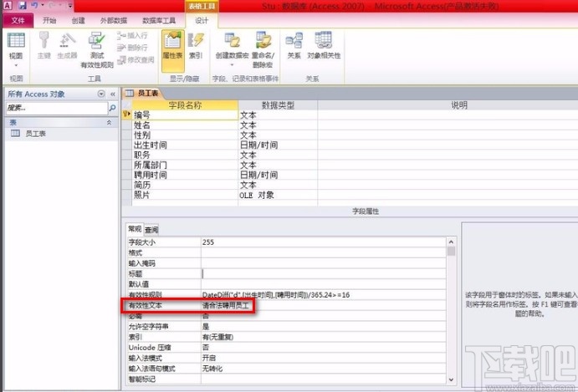The height and width of the screenshot is (392, 578).
Task: Click field properties scrollbar down arrow
Action: (451, 379)
